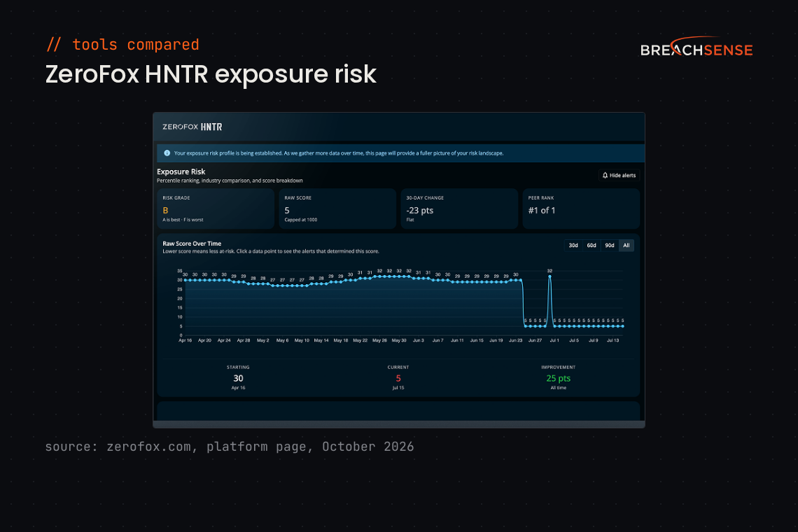Open the Peer Rank card

coord(581,209)
